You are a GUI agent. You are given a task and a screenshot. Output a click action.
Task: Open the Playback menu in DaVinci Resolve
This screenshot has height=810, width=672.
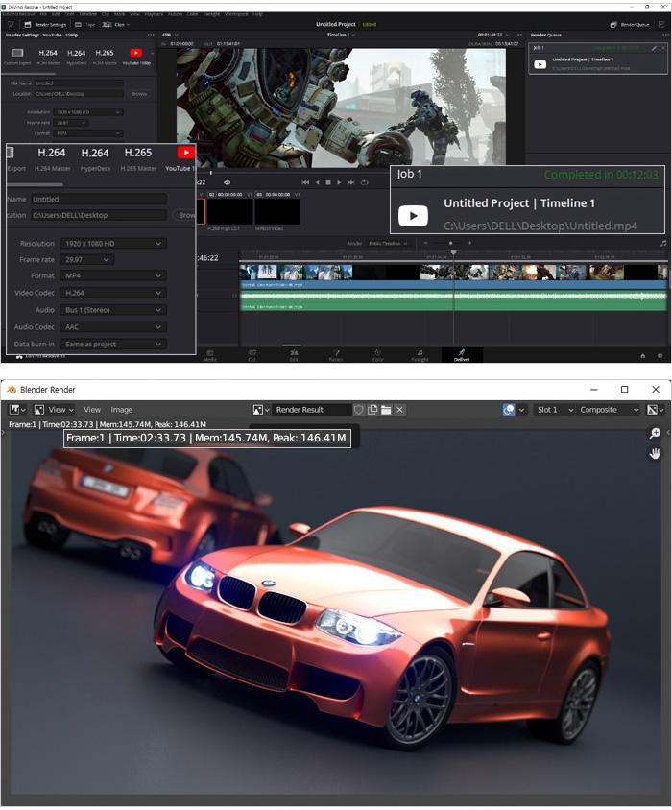click(154, 14)
